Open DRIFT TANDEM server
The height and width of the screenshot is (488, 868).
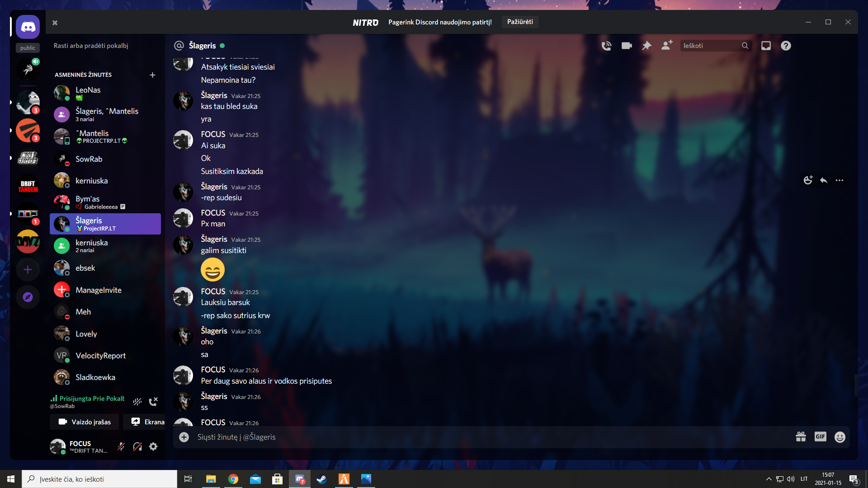28,186
